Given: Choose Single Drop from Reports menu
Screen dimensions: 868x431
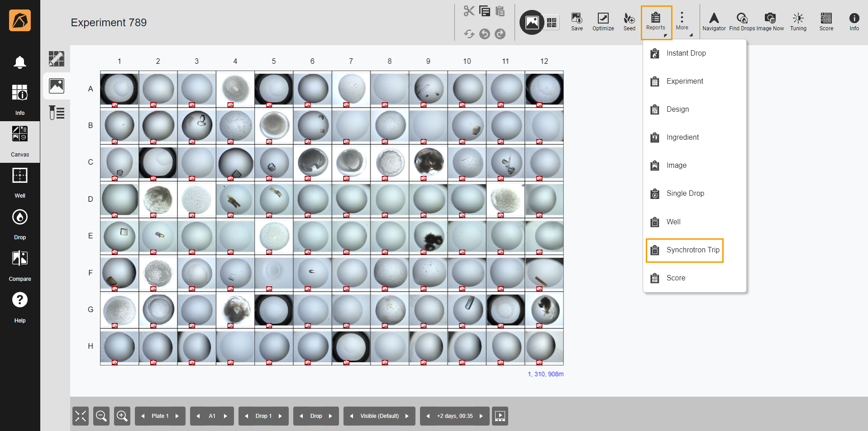Looking at the screenshot, I should [x=685, y=194].
